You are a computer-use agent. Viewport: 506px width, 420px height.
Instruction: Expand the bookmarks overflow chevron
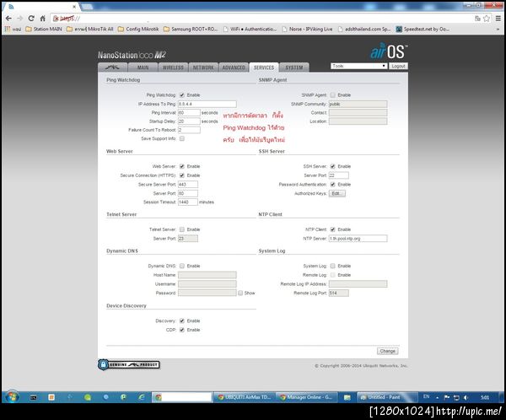(498, 29)
